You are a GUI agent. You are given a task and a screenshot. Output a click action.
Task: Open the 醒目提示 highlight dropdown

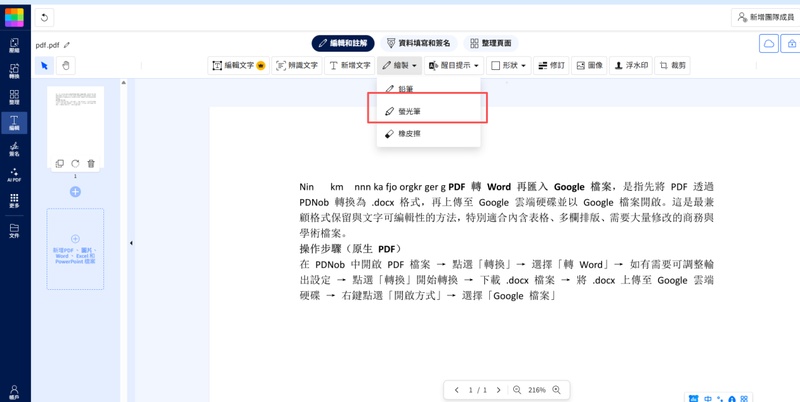point(454,65)
